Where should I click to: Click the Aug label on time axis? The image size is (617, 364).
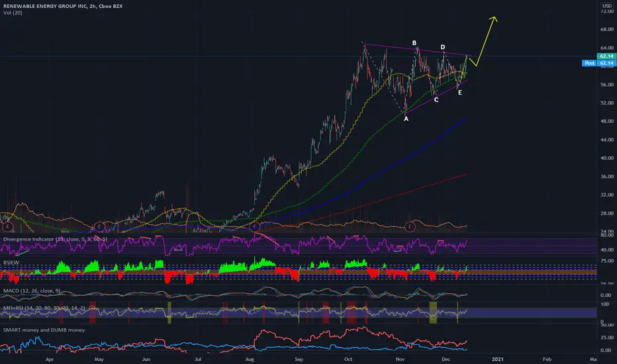pos(250,359)
